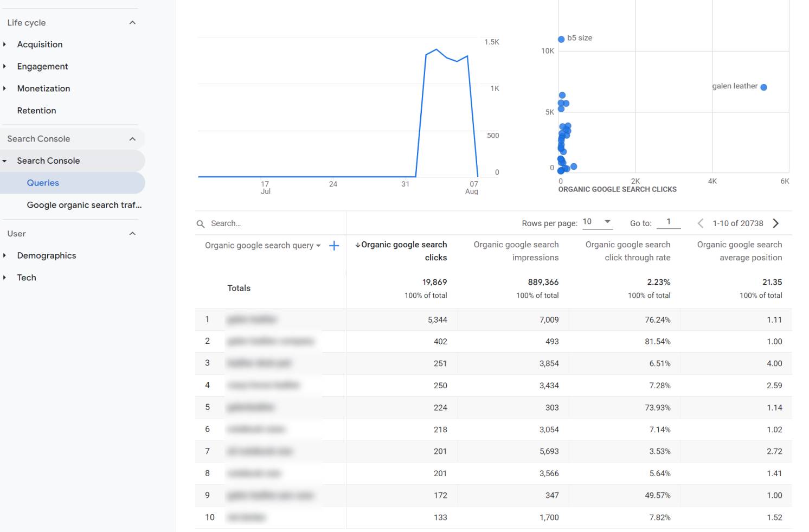This screenshot has width=809, height=532.
Task: Expand the Engagement menu
Action: coord(4,66)
